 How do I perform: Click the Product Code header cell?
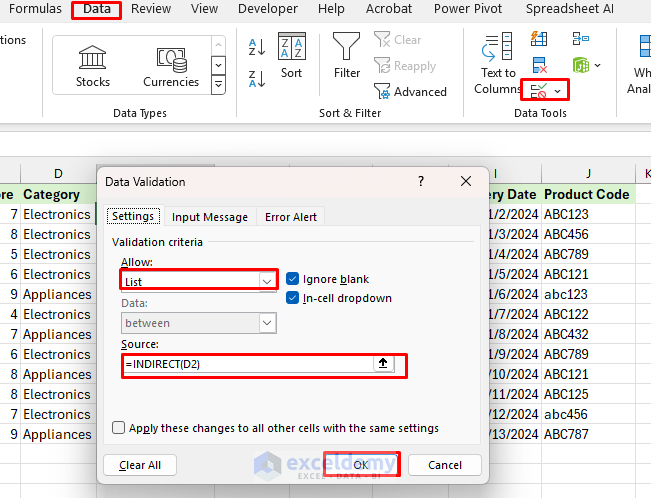point(588,194)
